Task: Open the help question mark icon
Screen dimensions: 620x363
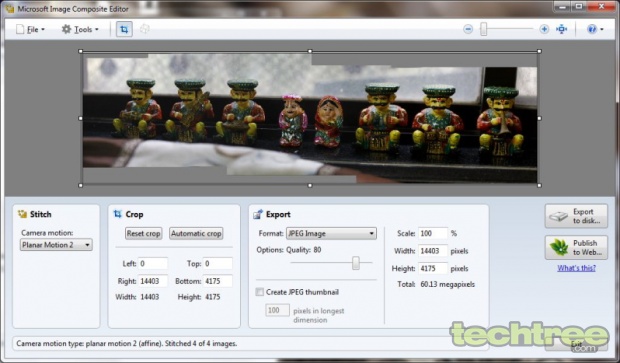Action: (592, 29)
